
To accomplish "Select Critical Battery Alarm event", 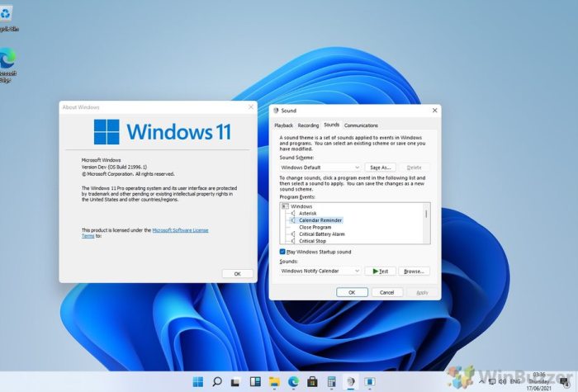I will point(322,234).
